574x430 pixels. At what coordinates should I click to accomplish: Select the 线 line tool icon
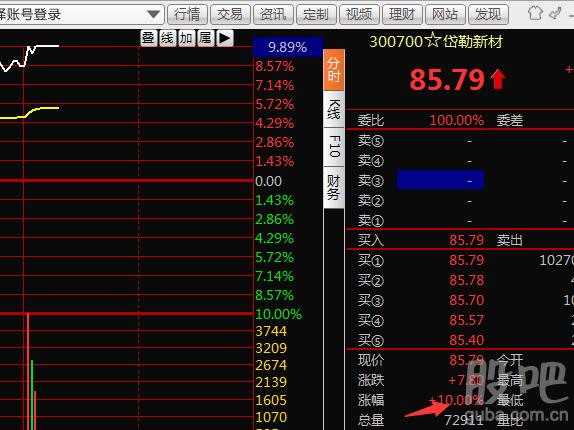pos(167,38)
